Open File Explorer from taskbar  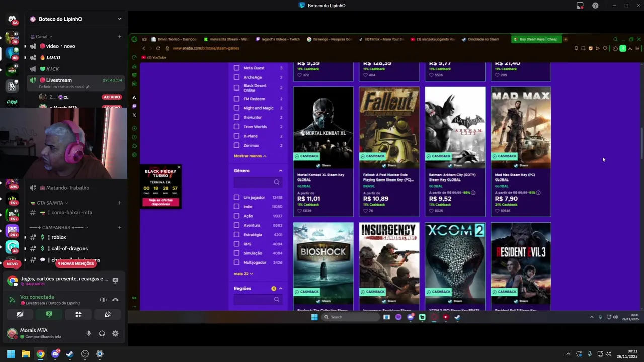tap(26, 354)
